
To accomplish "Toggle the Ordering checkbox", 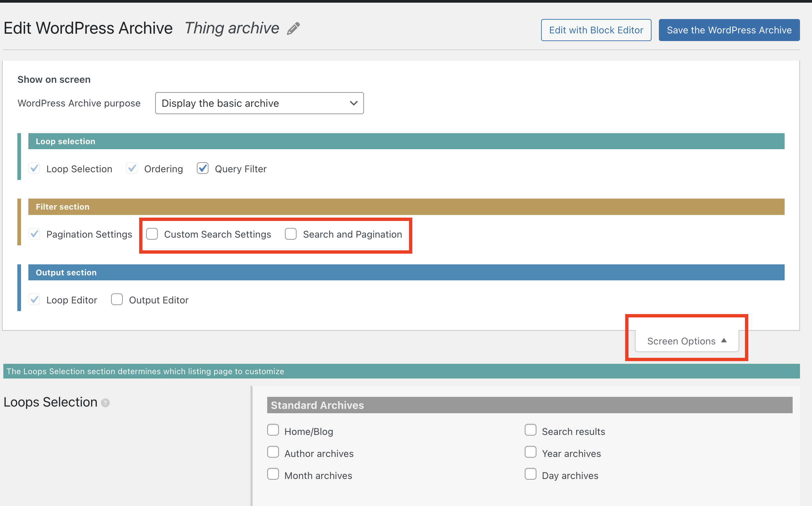I will [132, 168].
